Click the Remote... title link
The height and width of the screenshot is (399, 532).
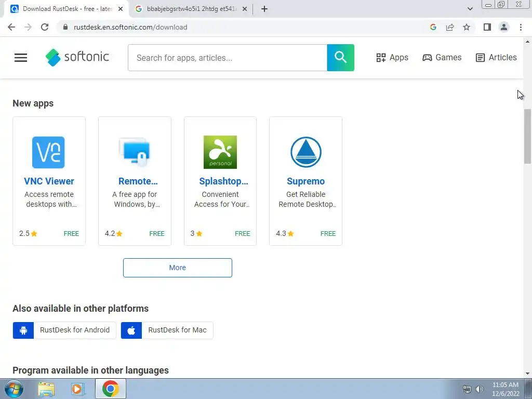point(138,181)
